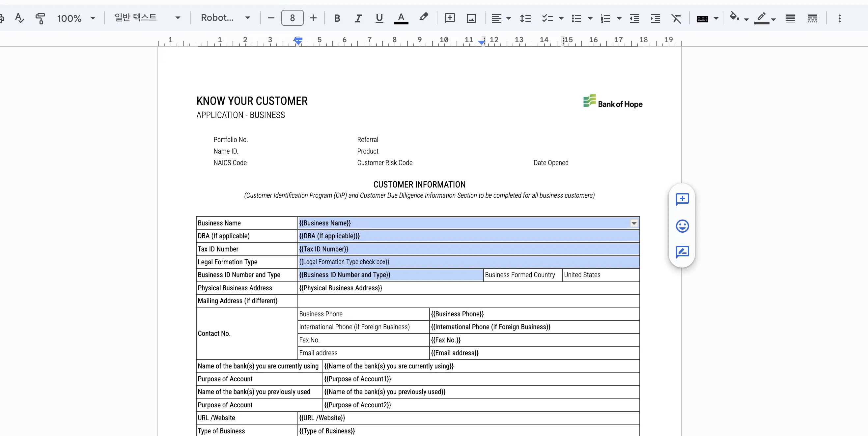The width and height of the screenshot is (868, 436).
Task: Toggle bold formatting
Action: [337, 18]
